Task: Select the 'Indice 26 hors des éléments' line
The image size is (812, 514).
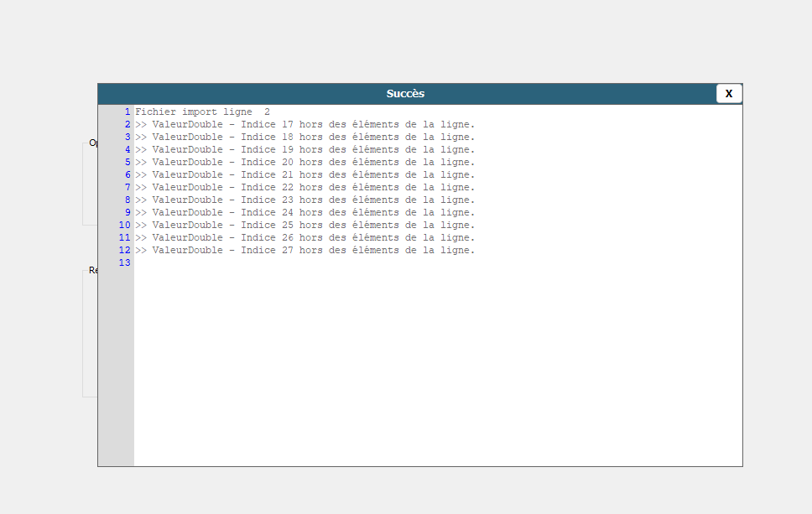Action: coord(305,237)
